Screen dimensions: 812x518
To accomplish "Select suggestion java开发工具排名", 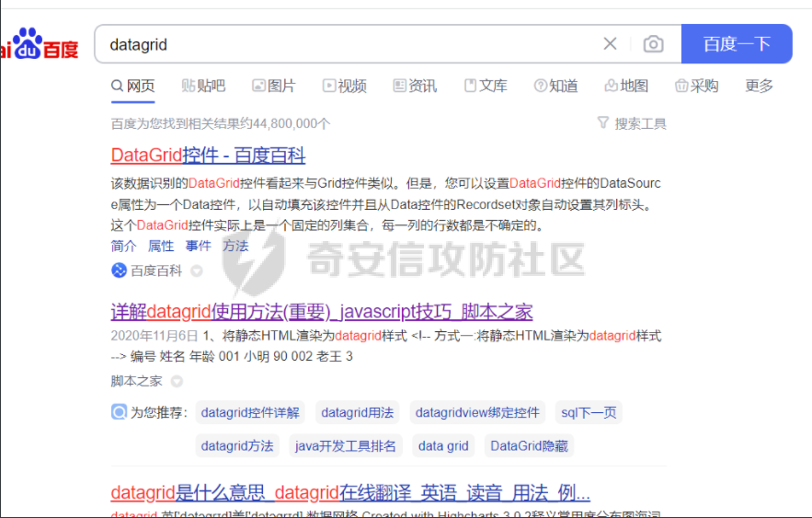I will [346, 445].
